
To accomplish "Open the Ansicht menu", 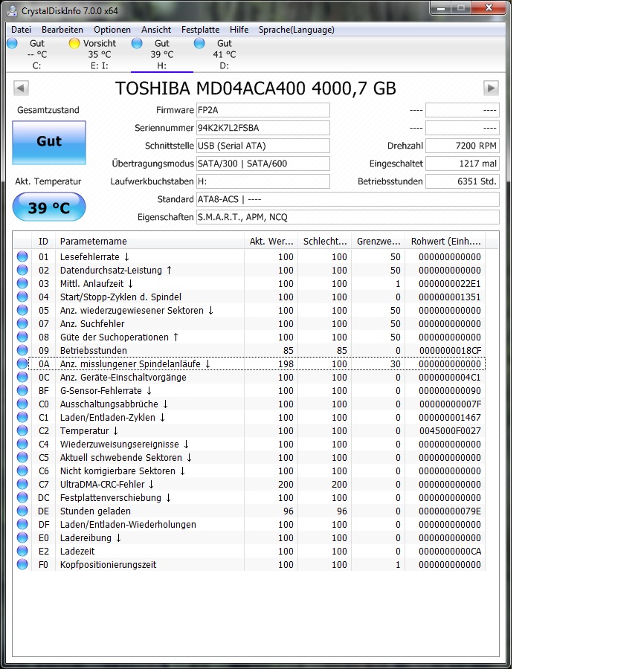I will (156, 30).
